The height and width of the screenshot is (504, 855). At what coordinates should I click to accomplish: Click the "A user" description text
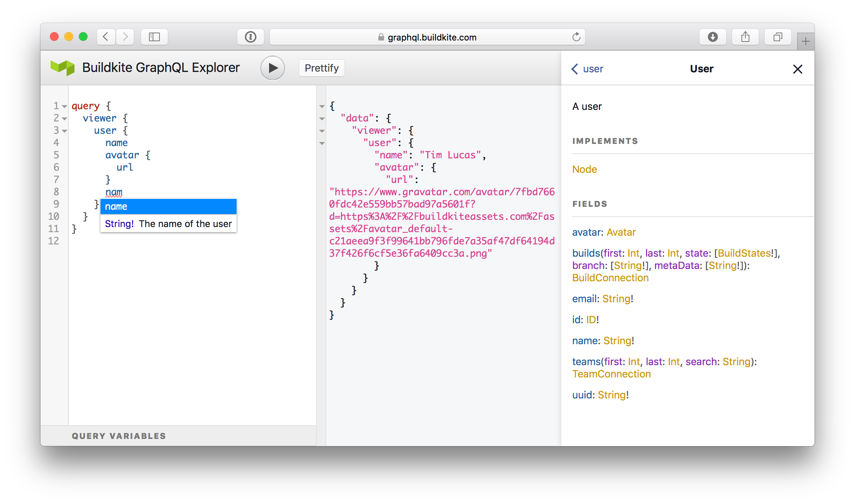pyautogui.click(x=587, y=106)
